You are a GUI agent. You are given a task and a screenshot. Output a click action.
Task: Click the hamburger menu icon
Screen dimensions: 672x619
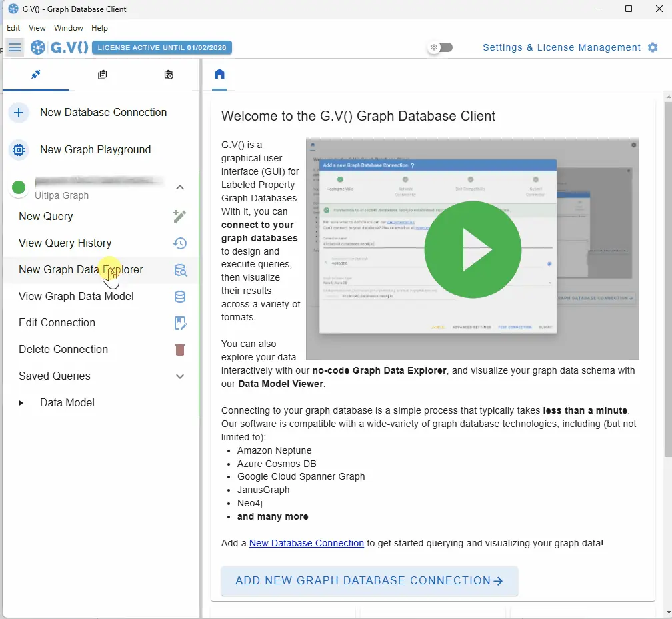[x=15, y=47]
